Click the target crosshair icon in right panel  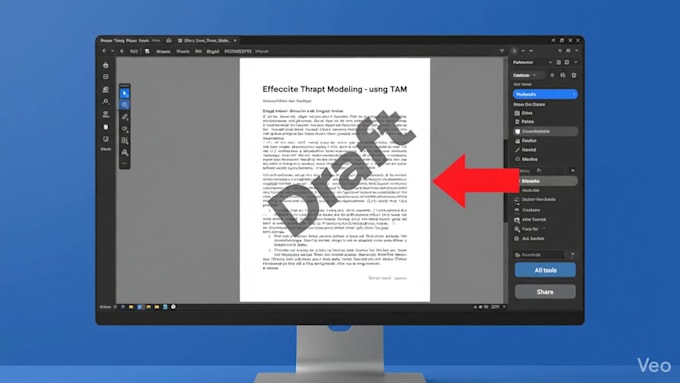[x=552, y=75]
